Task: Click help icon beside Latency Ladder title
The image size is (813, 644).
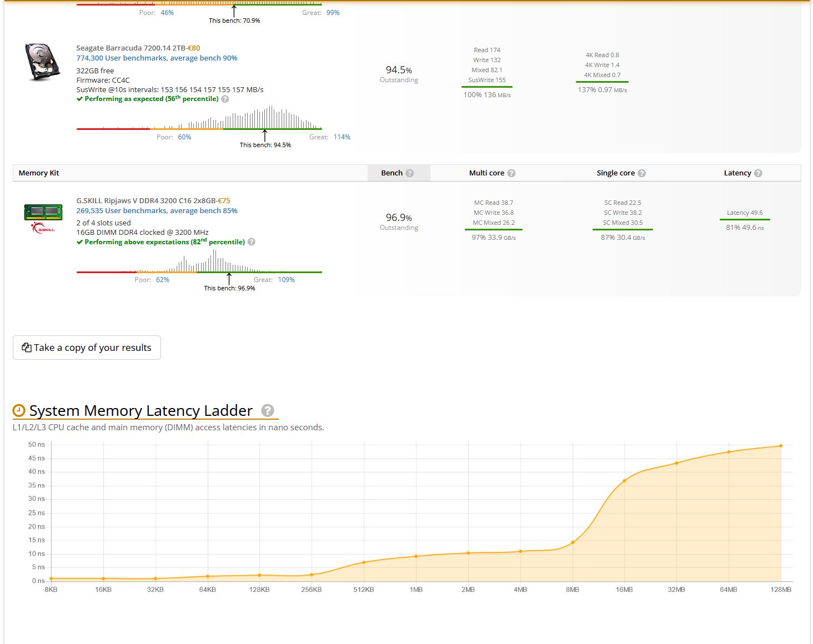Action: point(268,411)
